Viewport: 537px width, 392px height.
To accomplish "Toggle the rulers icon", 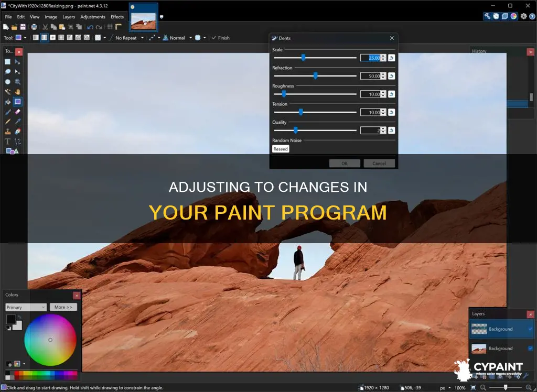I will point(118,27).
